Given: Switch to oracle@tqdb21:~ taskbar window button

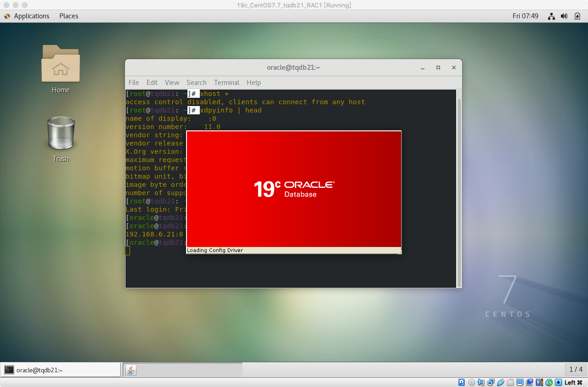Looking at the screenshot, I should 61,370.
